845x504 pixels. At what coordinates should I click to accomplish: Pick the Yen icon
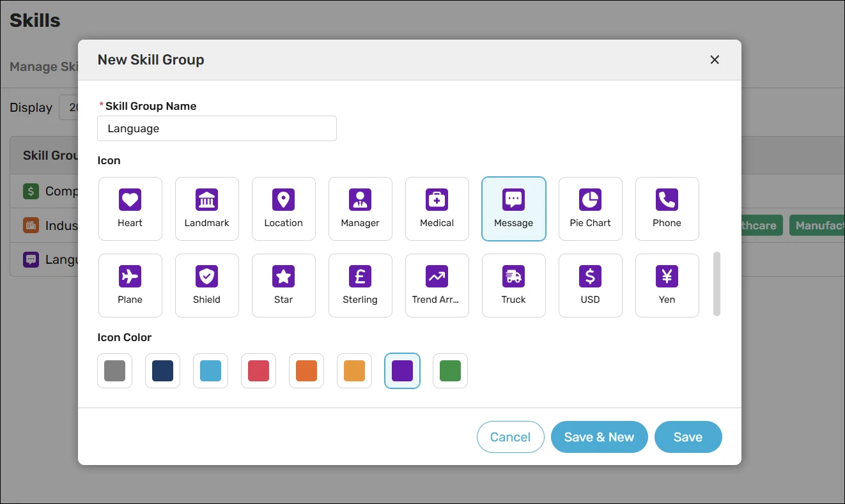[x=667, y=286]
